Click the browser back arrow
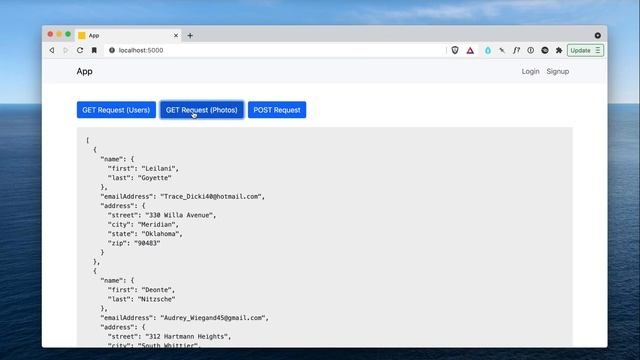This screenshot has width=640, height=360. tap(52, 50)
